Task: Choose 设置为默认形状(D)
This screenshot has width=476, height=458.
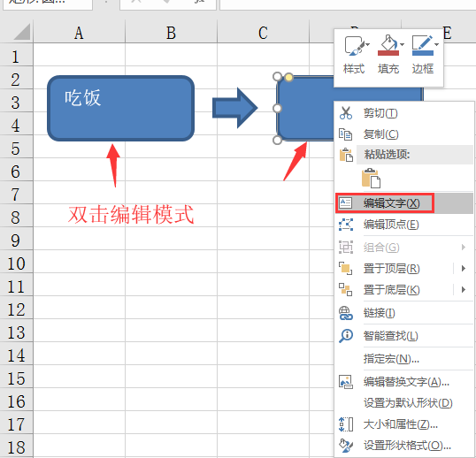Action: 404,403
